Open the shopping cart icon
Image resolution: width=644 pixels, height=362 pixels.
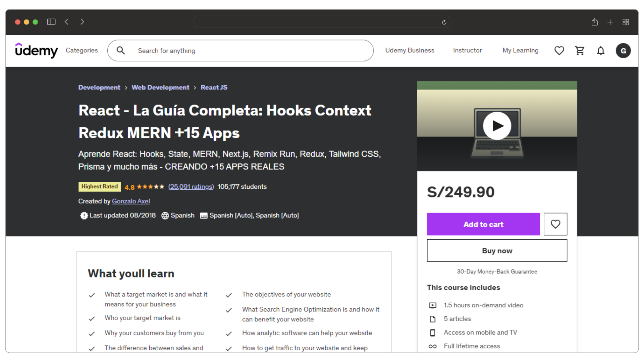click(580, 51)
